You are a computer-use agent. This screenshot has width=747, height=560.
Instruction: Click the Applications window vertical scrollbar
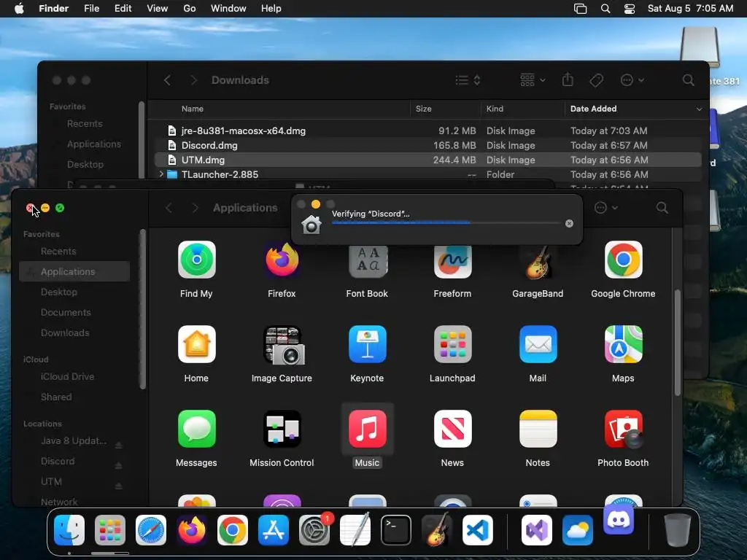pos(677,342)
